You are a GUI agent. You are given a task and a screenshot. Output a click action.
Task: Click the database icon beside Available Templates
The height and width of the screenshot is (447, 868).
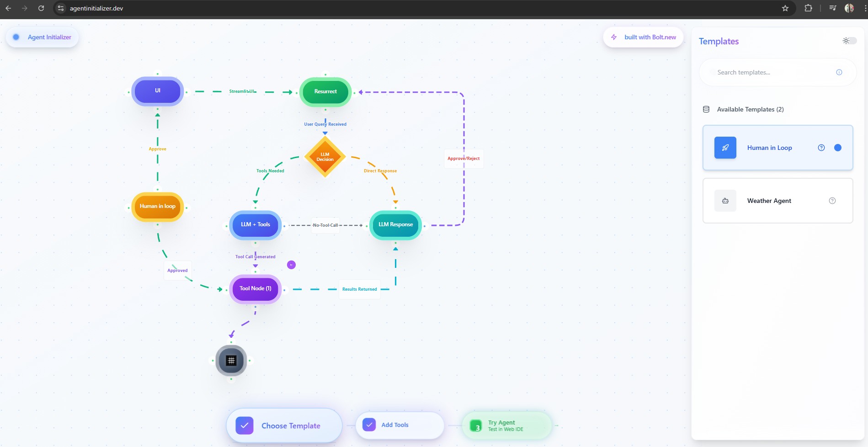[x=706, y=109]
